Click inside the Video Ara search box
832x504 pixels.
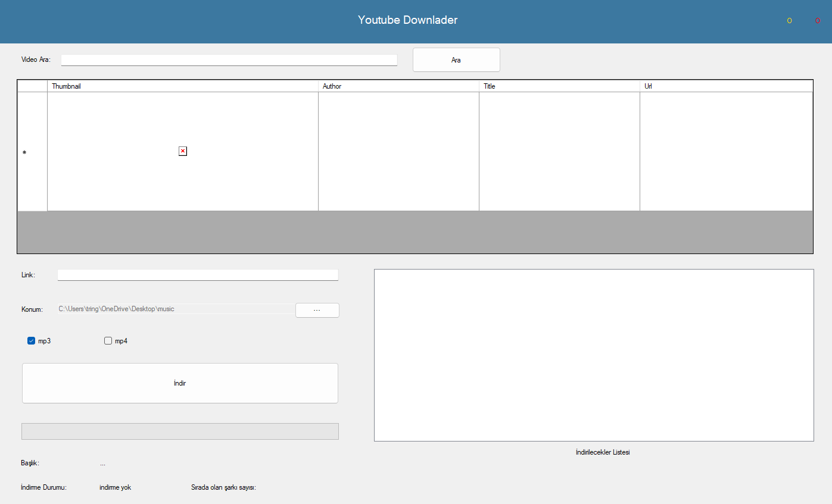point(229,60)
